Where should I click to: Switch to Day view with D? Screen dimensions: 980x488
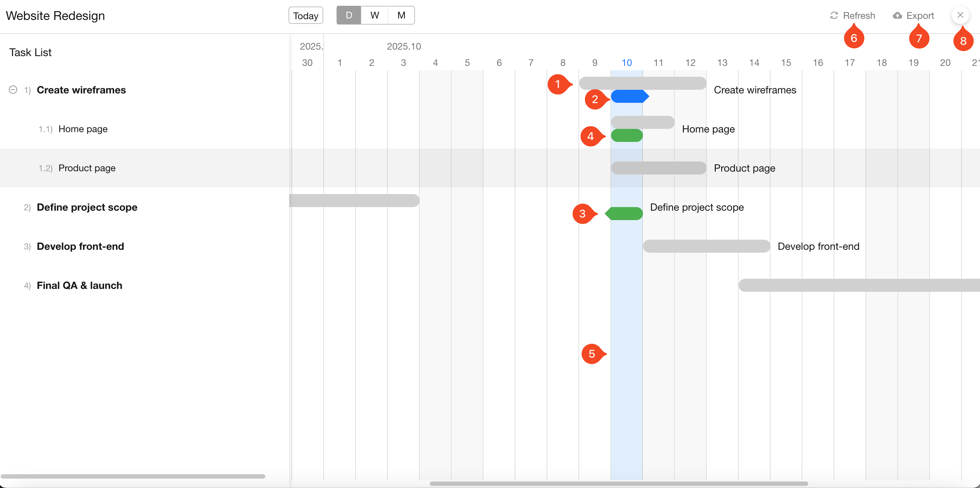point(349,15)
